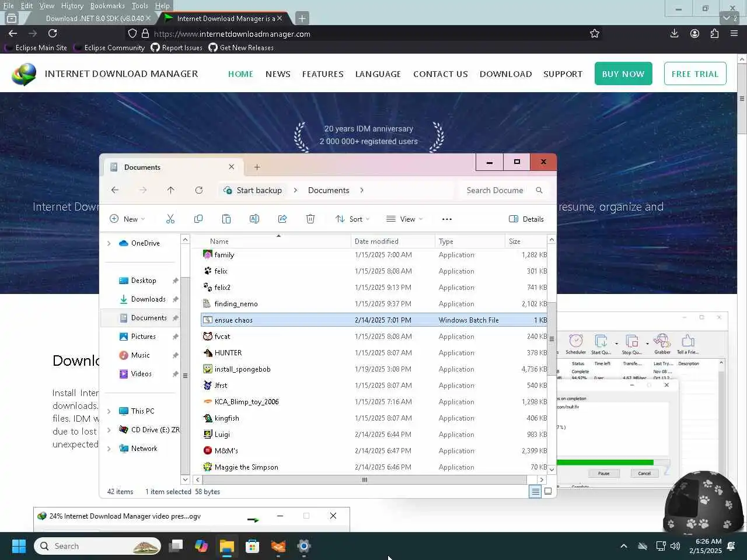
Task: Open the See more three-dots menu
Action: coord(447,219)
